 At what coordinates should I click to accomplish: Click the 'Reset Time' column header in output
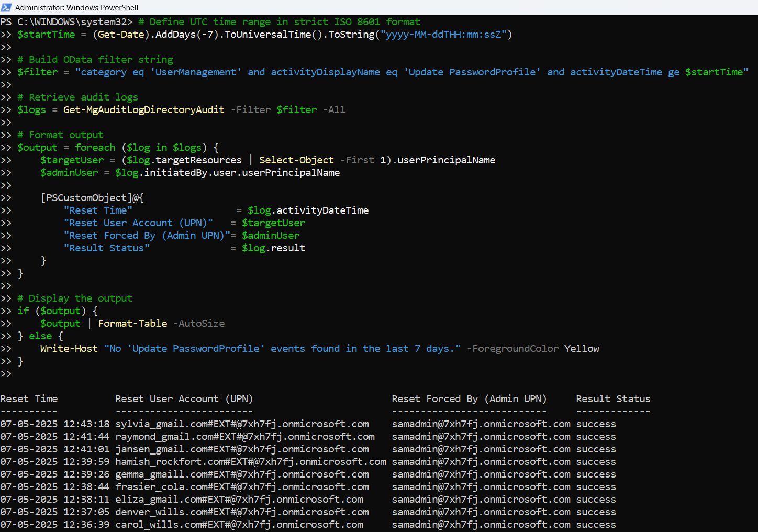(29, 399)
